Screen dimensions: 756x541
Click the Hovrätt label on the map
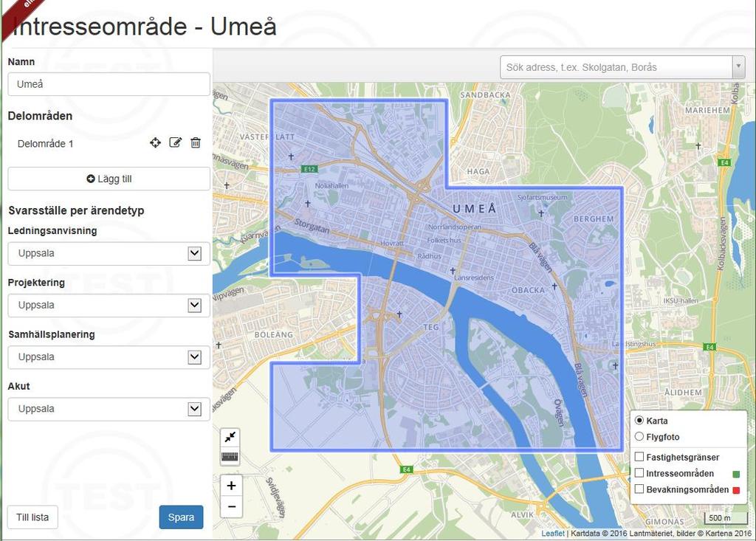392,243
